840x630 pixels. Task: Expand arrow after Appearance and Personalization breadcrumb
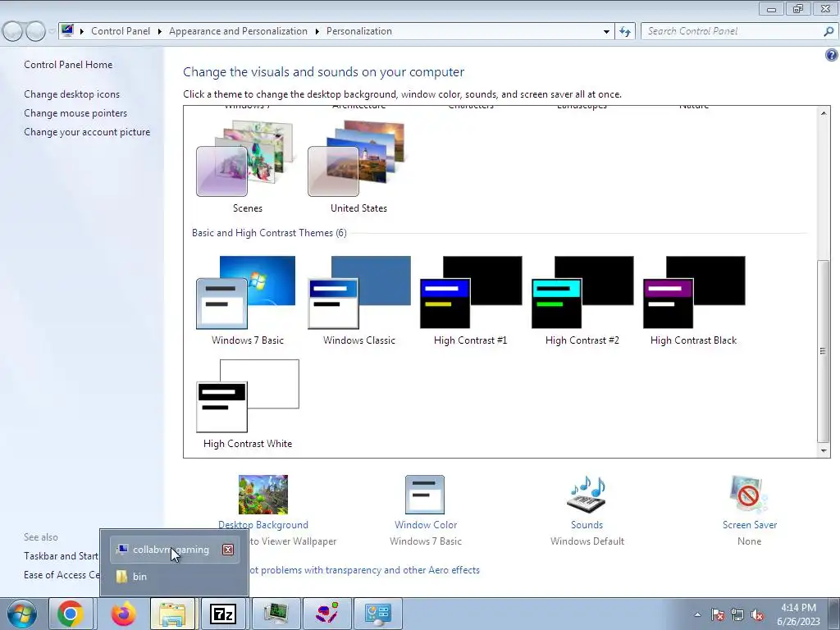tap(317, 32)
